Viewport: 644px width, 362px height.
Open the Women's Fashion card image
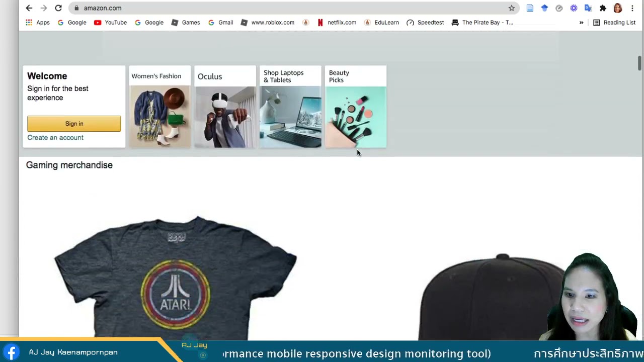coord(160,117)
